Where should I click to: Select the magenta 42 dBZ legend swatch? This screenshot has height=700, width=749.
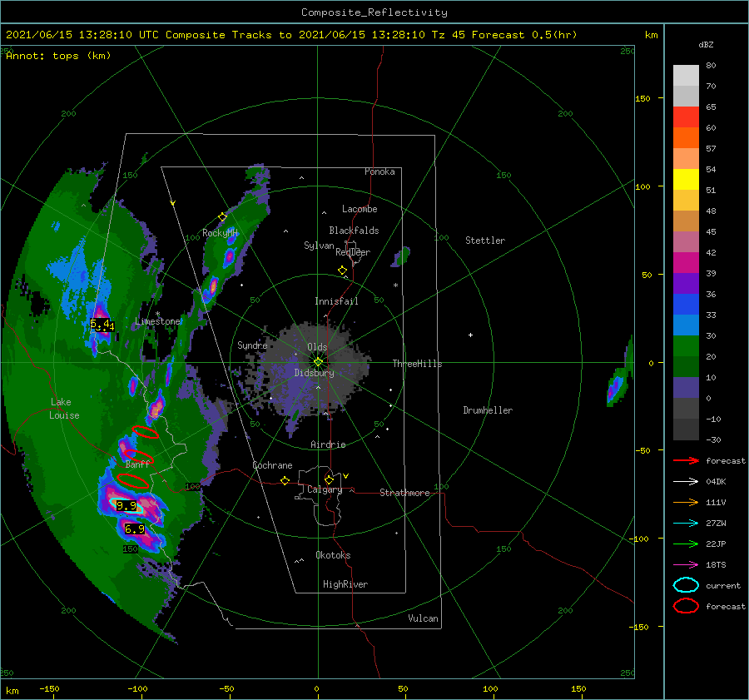(686, 262)
